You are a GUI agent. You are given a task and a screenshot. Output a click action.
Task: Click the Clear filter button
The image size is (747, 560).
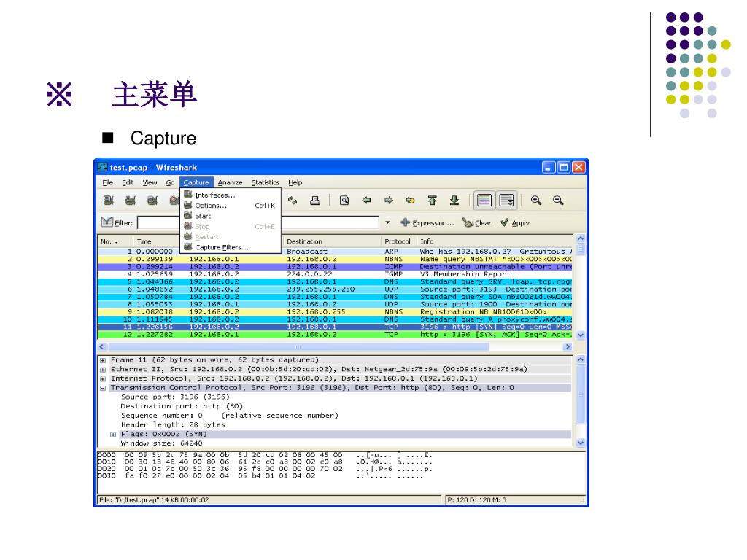[x=477, y=222]
